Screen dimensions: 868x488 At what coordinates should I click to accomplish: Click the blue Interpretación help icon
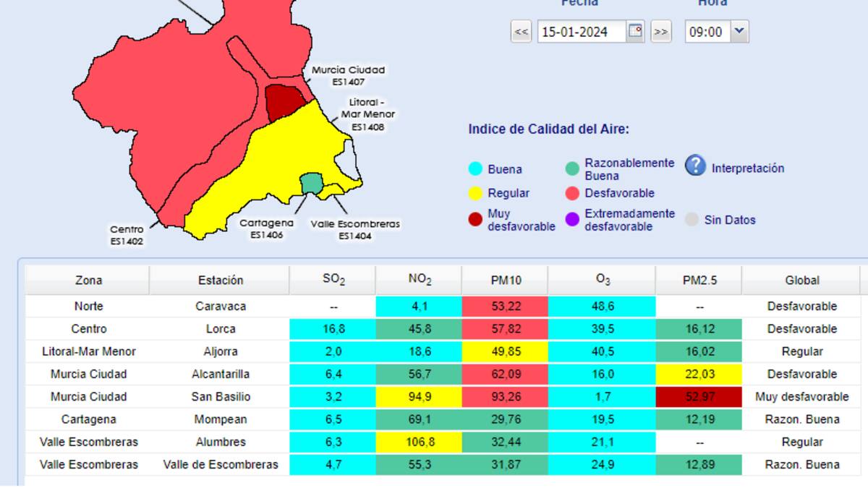coord(695,166)
